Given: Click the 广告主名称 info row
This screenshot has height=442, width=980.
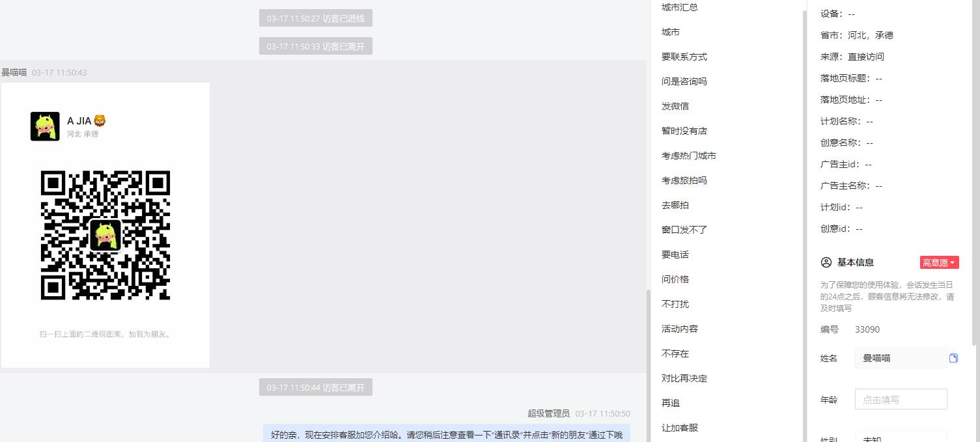Looking at the screenshot, I should [x=851, y=186].
